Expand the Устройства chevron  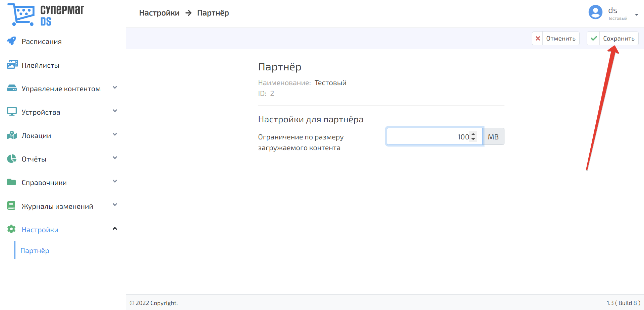115,111
